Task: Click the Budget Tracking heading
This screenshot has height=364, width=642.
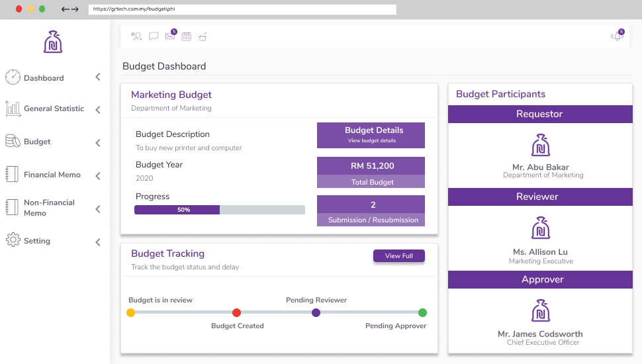Action: (167, 253)
